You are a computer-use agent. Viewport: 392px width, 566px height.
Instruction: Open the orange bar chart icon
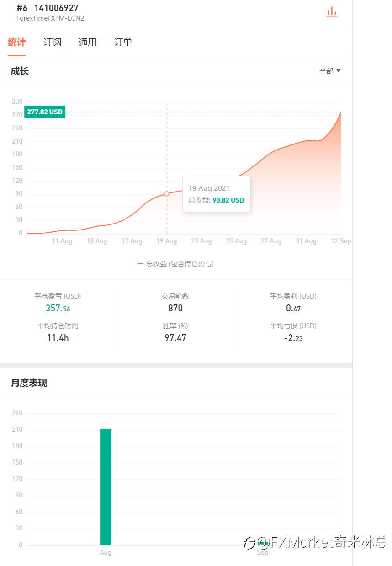(x=332, y=12)
